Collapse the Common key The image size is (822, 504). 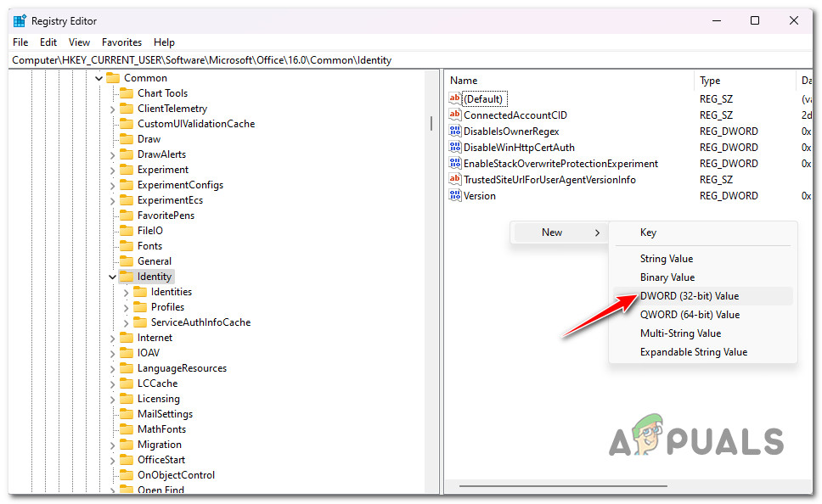point(99,79)
